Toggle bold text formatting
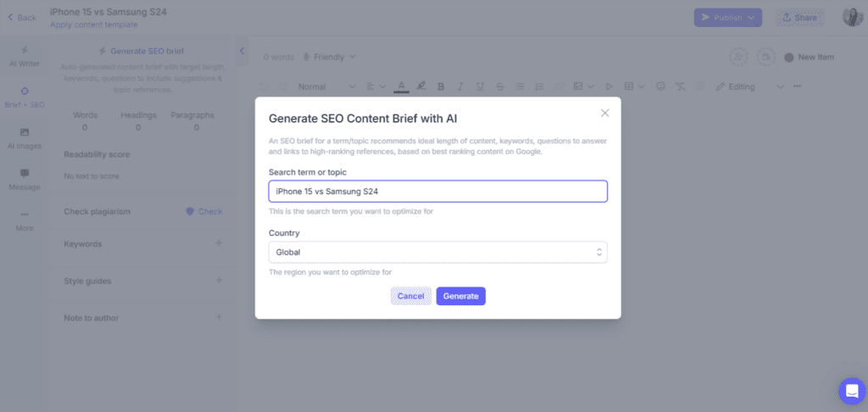868x412 pixels. click(441, 86)
